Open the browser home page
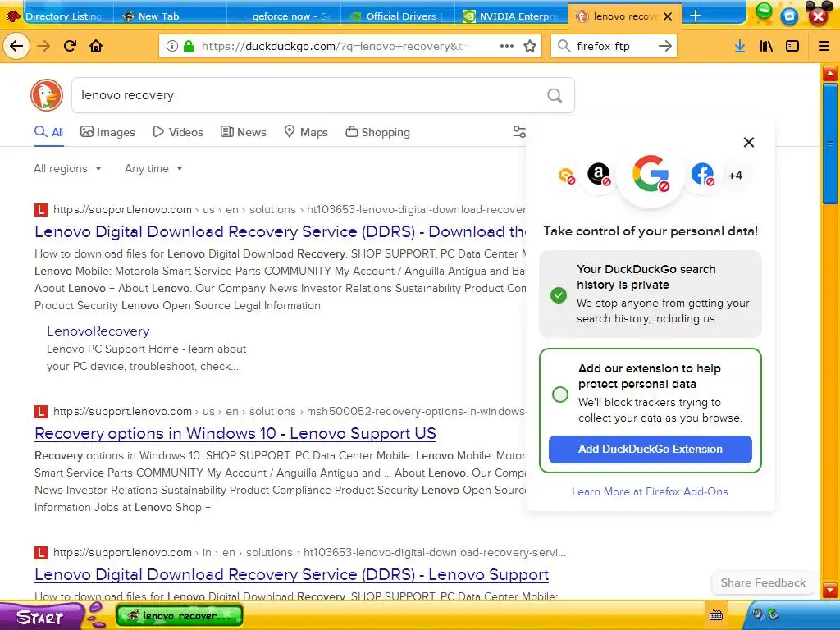This screenshot has height=630, width=840. point(96,46)
